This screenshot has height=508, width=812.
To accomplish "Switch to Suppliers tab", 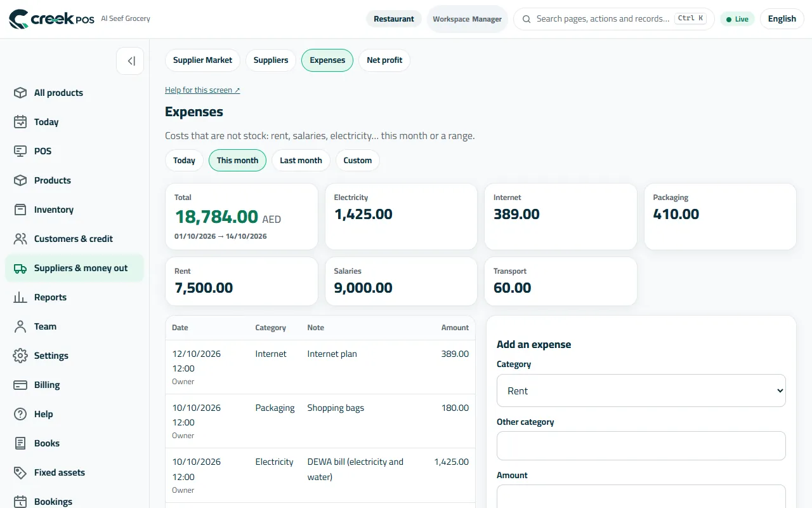I will coord(271,60).
